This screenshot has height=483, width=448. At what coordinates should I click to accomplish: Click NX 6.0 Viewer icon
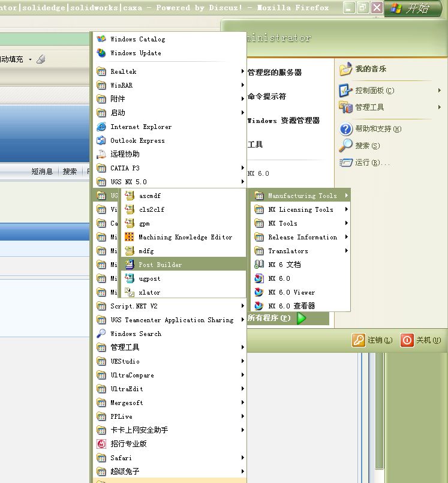259,292
